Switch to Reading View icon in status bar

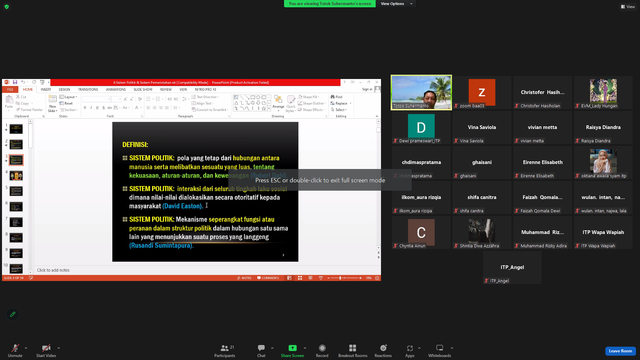(311, 278)
